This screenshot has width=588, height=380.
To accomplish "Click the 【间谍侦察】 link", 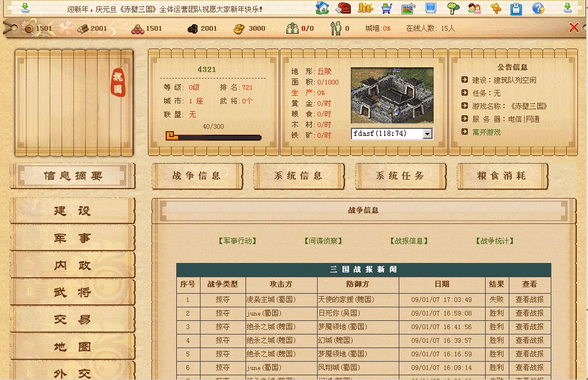I will (323, 241).
